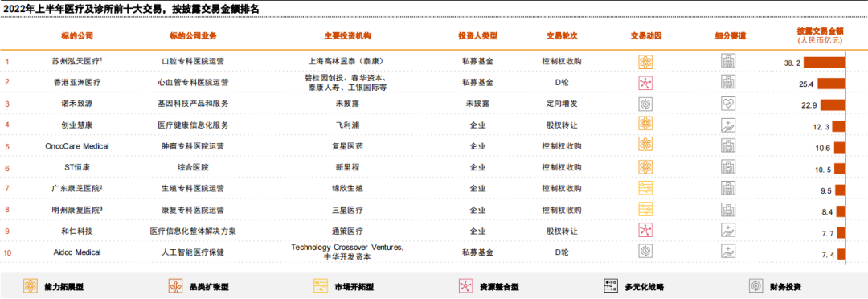868x299 pixels.
Task: Click the Technology Crossover Ventures investor text
Action: click(348, 248)
